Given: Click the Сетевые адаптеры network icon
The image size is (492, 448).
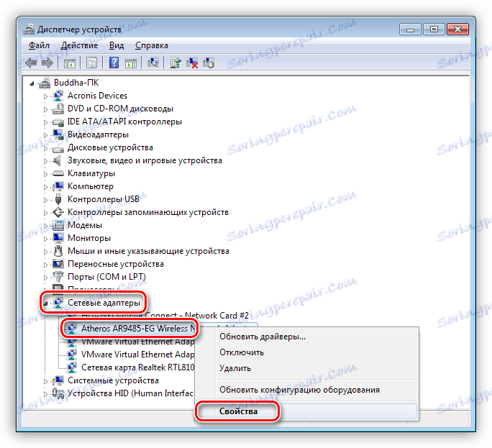Looking at the screenshot, I should click(x=58, y=303).
